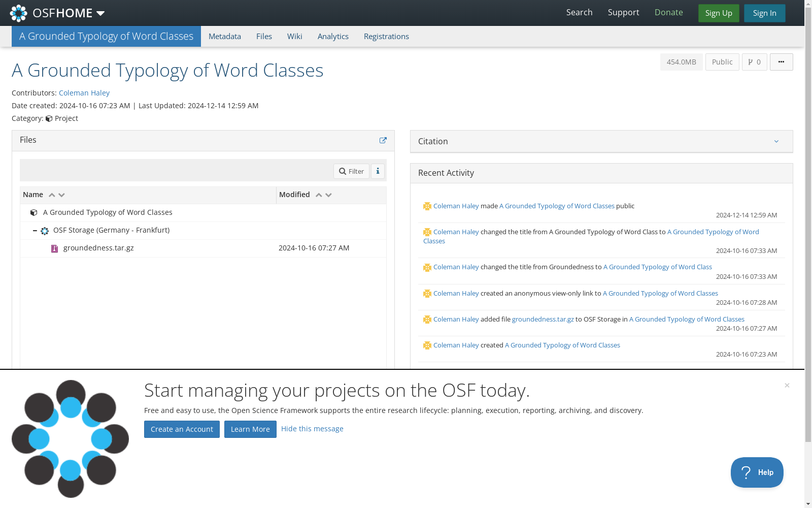Open Files widget in new page icon

coord(383,140)
